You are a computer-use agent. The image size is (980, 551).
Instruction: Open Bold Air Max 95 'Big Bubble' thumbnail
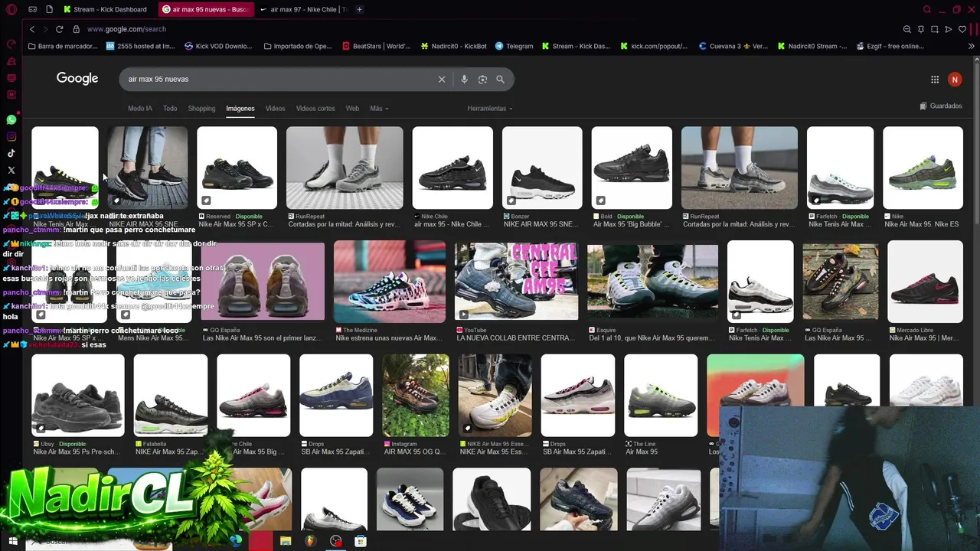coord(632,168)
